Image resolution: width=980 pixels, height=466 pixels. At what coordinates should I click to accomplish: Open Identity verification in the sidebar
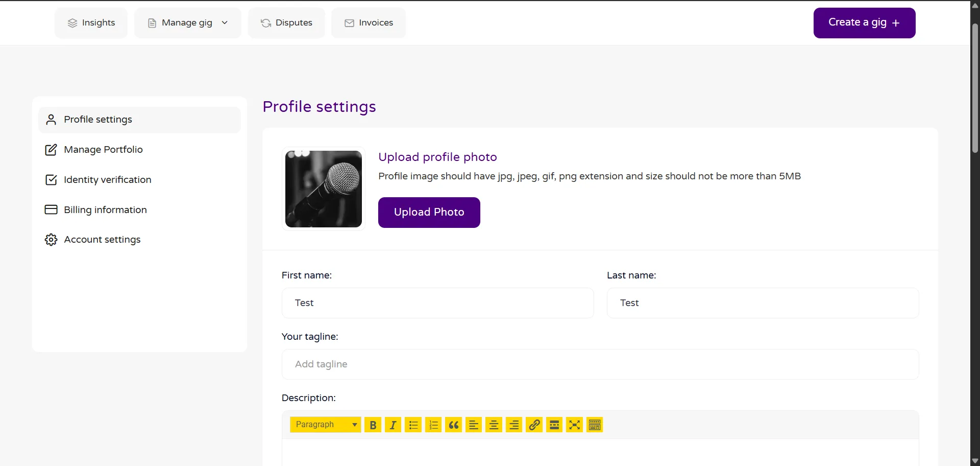click(107, 180)
